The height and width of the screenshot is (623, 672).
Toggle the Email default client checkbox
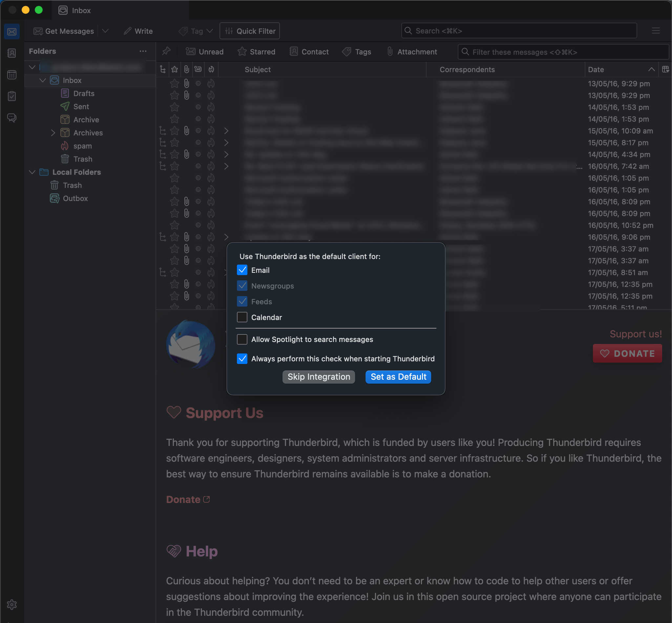[x=242, y=270]
